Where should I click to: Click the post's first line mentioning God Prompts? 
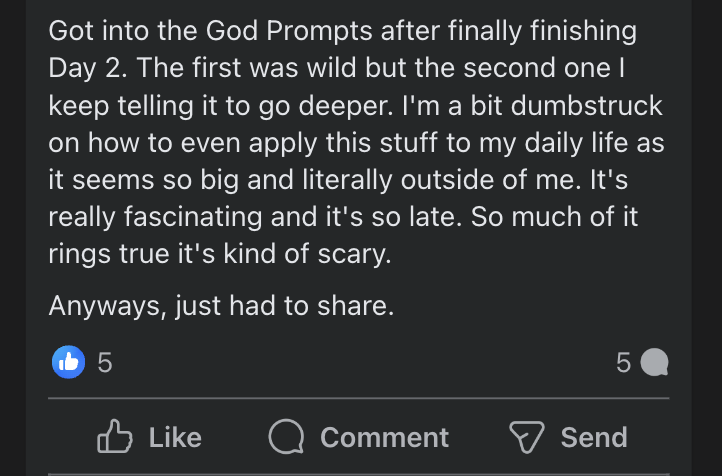342,30
